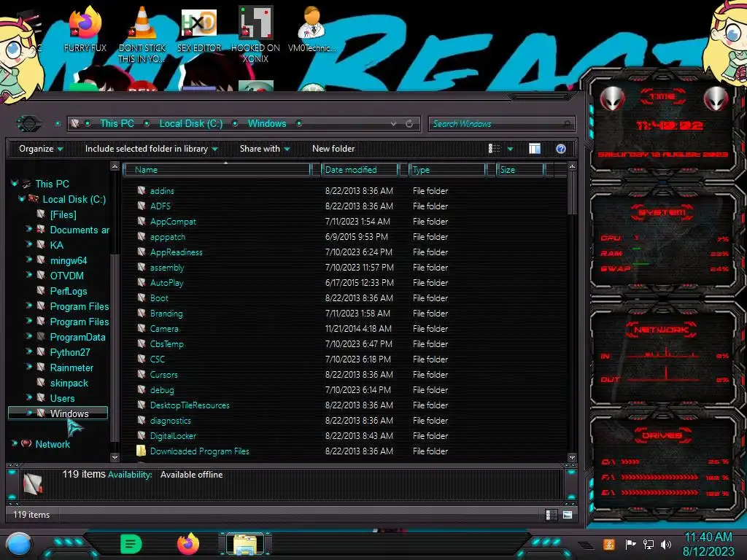This screenshot has height=560, width=747.
Task: Open the VLC cone desktop icon
Action: pyautogui.click(x=142, y=34)
